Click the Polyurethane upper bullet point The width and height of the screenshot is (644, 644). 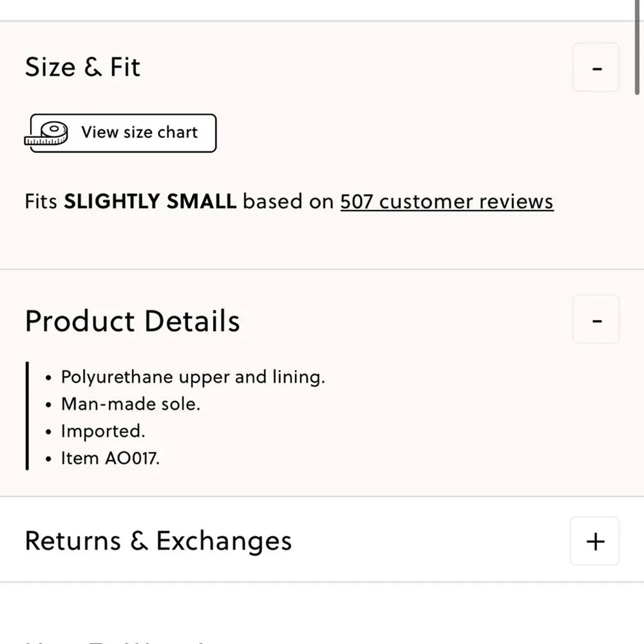click(x=193, y=377)
